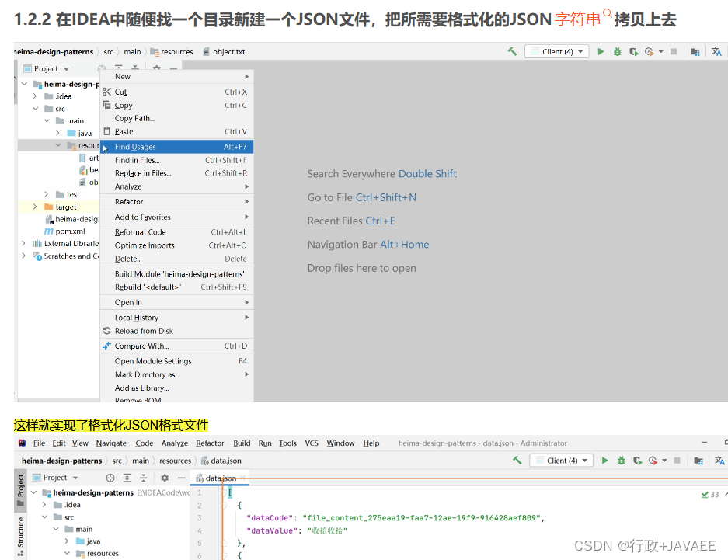Screen dimensions: 728x560
Task: Select Rebuild '<default>' entry
Action: click(x=177, y=287)
